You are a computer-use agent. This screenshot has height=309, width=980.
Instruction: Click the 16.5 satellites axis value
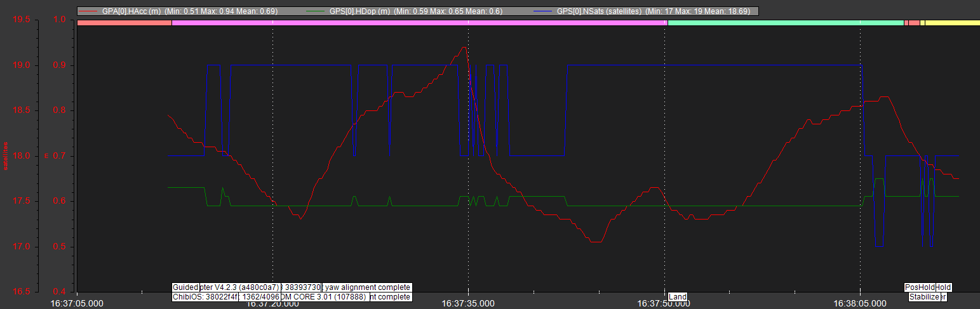22,292
